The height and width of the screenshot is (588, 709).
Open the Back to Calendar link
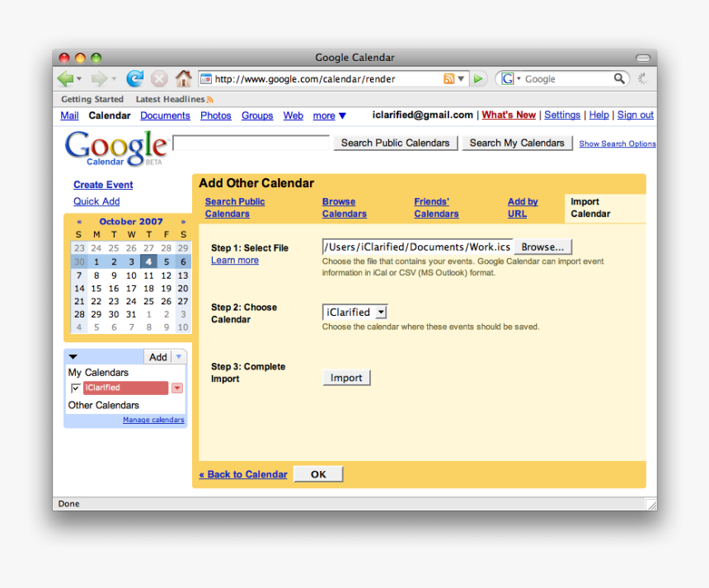pos(243,474)
